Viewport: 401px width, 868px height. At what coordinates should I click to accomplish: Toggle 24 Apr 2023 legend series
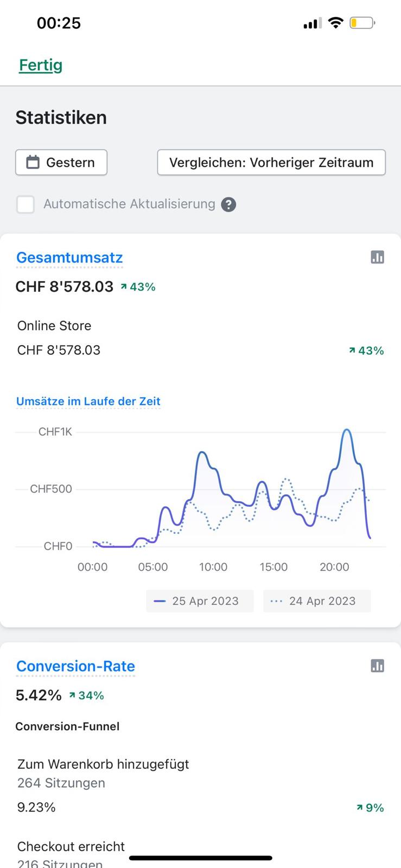click(x=316, y=601)
